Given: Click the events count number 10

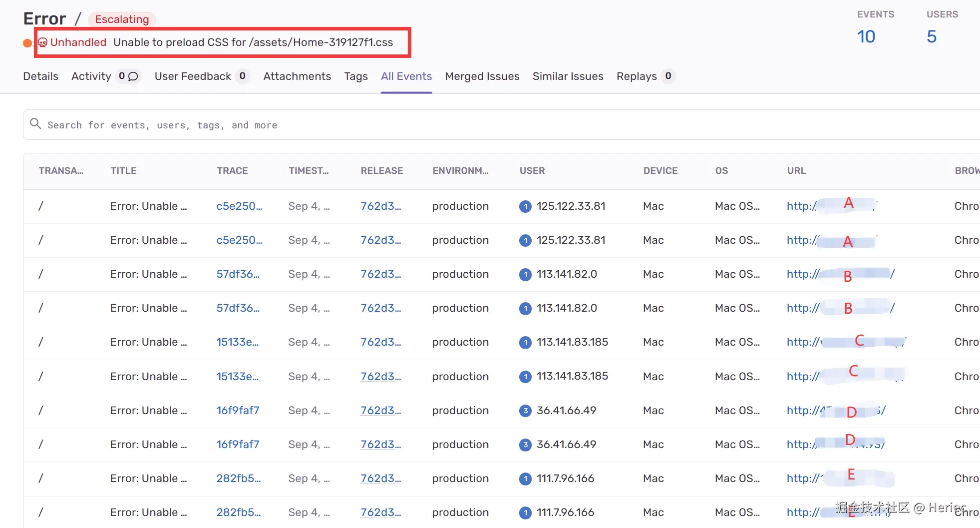Looking at the screenshot, I should pos(866,36).
